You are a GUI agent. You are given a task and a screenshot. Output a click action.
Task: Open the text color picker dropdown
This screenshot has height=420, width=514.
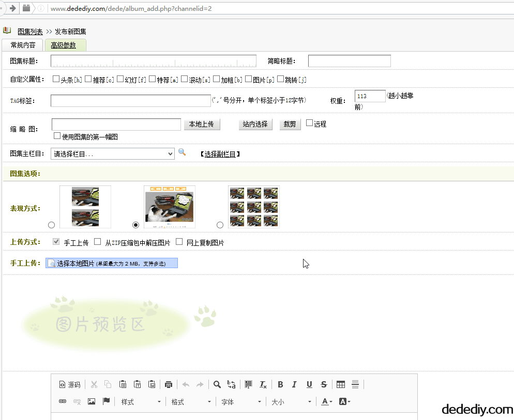pyautogui.click(x=327, y=402)
